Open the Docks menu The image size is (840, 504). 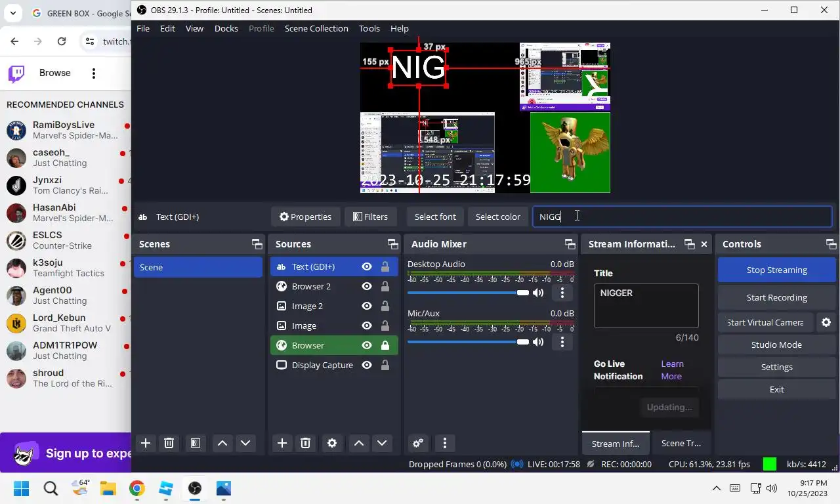click(226, 28)
